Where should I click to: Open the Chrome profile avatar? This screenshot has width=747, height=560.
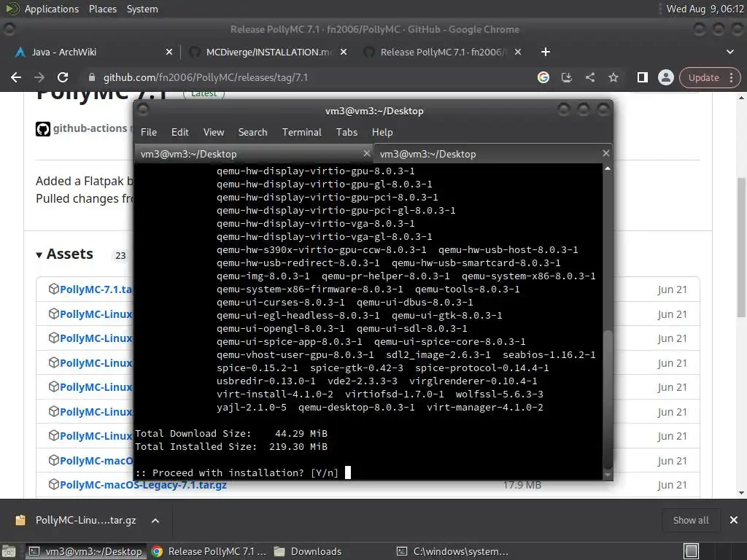[x=665, y=77]
